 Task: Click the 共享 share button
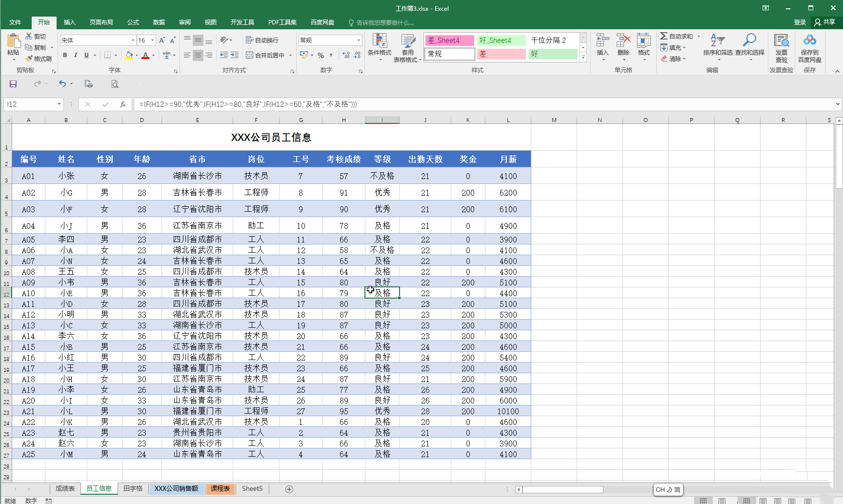point(825,22)
